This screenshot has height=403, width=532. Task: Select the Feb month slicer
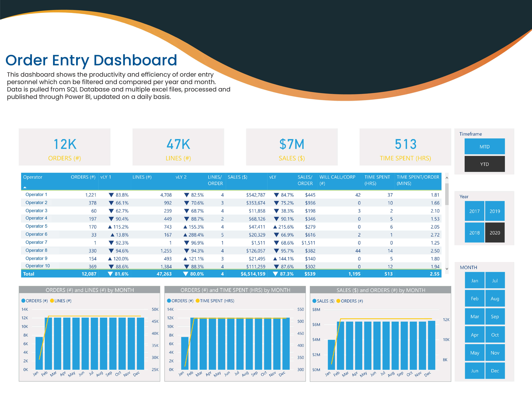[474, 298]
